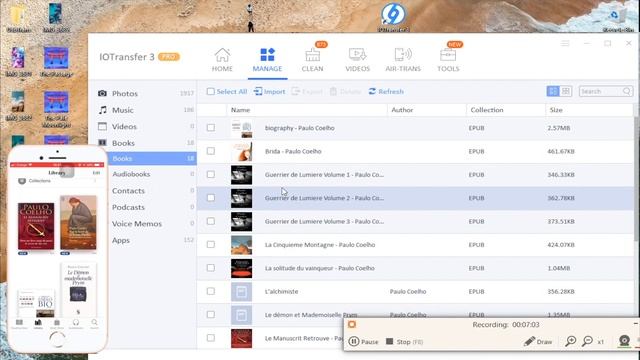Screen dimensions: 640x360
Task: Click the search magnifier icon
Action: pyautogui.click(x=627, y=91)
